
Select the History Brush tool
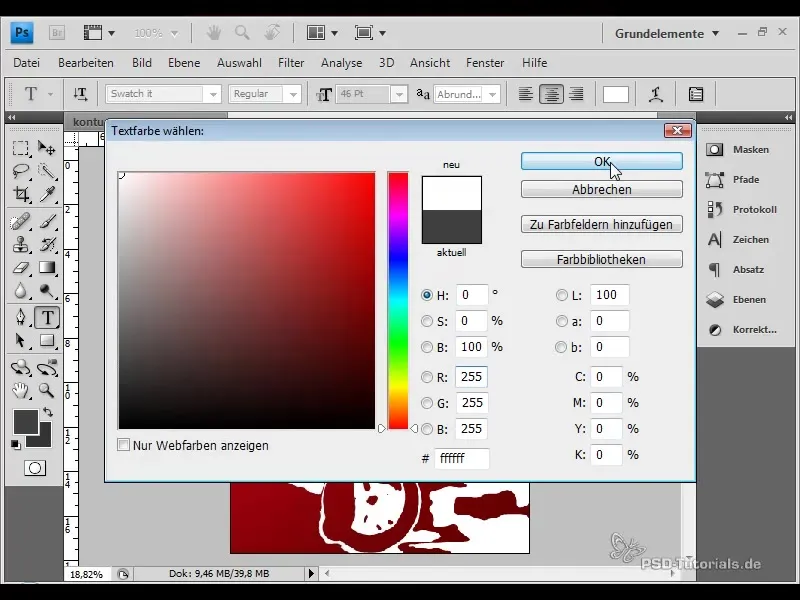pos(47,245)
